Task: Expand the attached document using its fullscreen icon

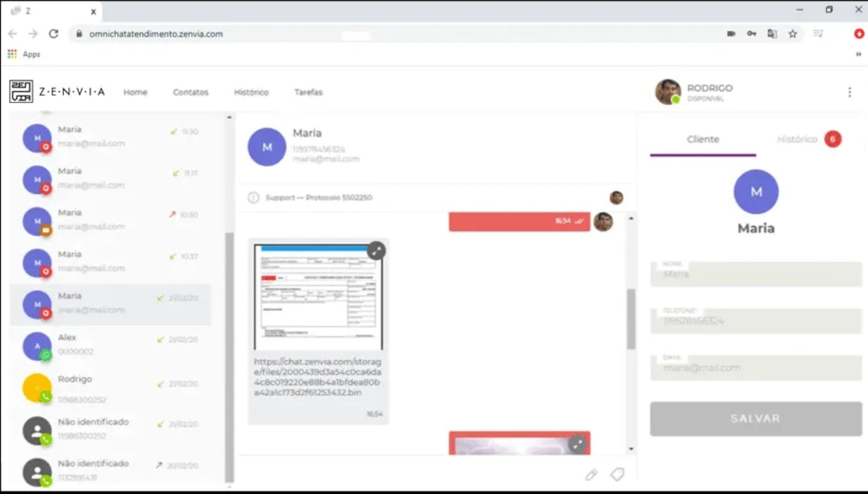Action: pos(376,251)
